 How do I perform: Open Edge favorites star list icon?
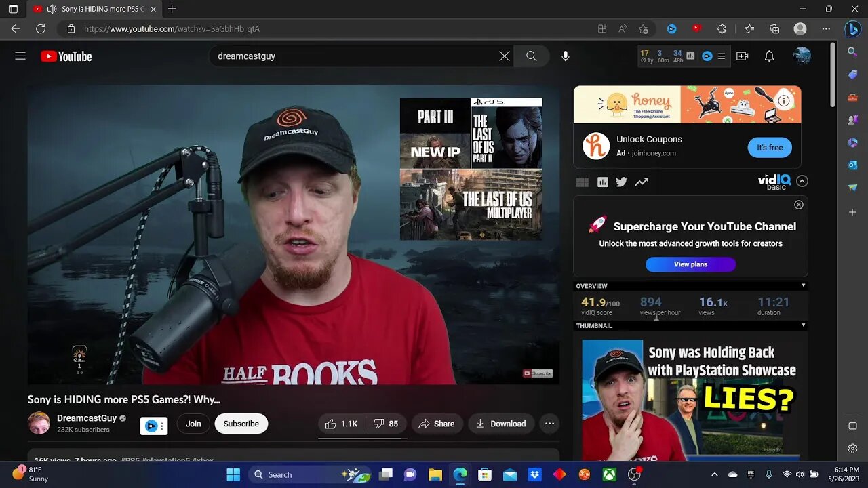[x=749, y=29]
